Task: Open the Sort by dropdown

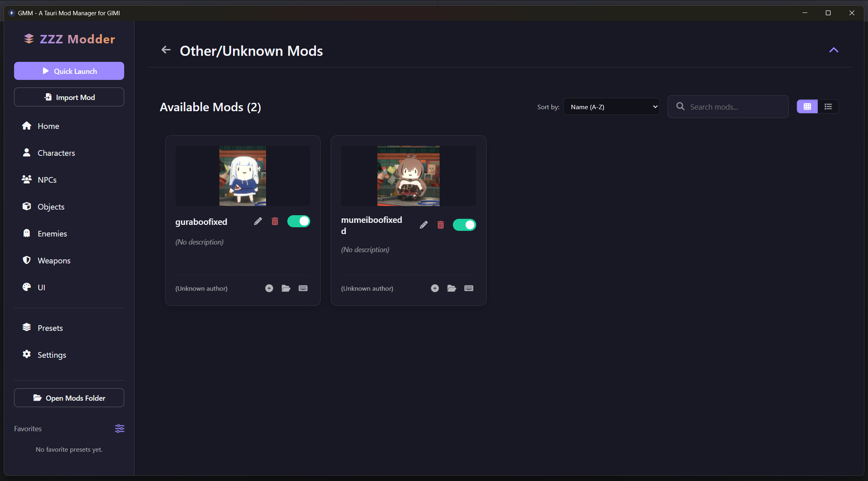Action: 611,106
